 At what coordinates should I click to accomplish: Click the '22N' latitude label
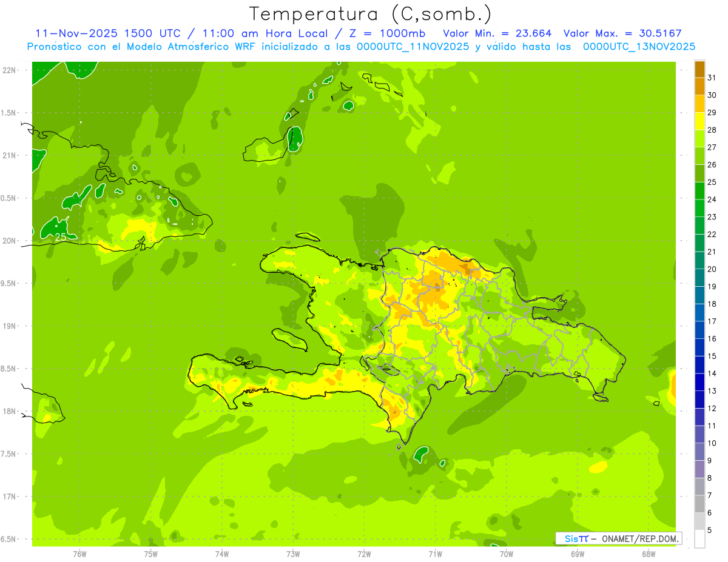[10, 70]
